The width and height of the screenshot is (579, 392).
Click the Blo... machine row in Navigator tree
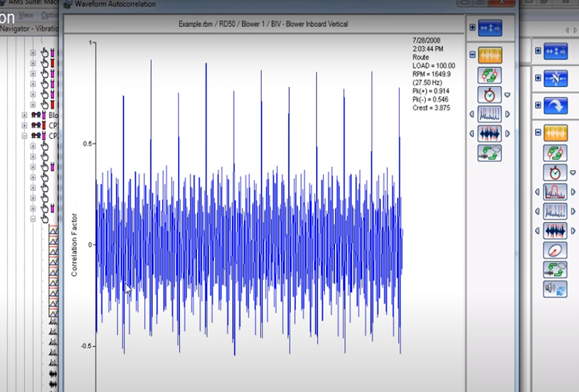tap(45, 115)
